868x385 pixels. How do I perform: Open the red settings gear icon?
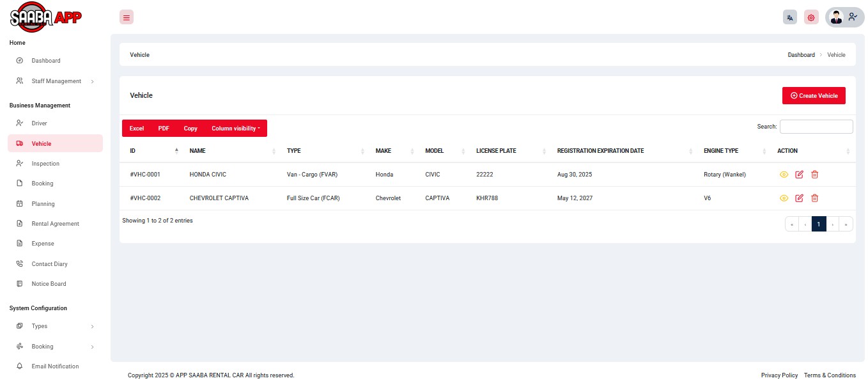(811, 17)
